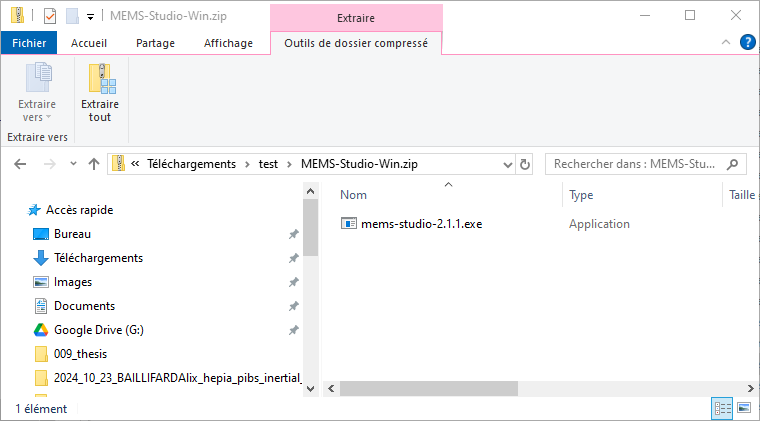Screen dimensions: 760x421
Task: Open the help question mark icon
Action: pyautogui.click(x=747, y=42)
